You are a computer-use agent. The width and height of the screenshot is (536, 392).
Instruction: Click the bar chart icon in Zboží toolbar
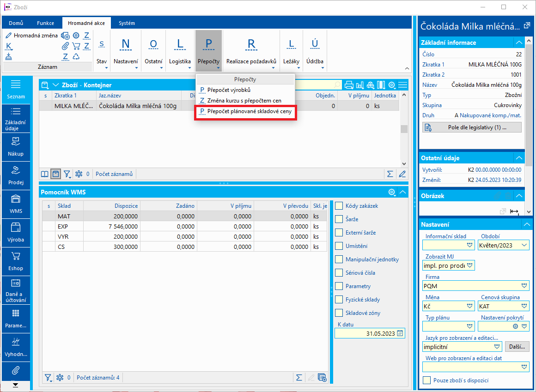click(359, 85)
